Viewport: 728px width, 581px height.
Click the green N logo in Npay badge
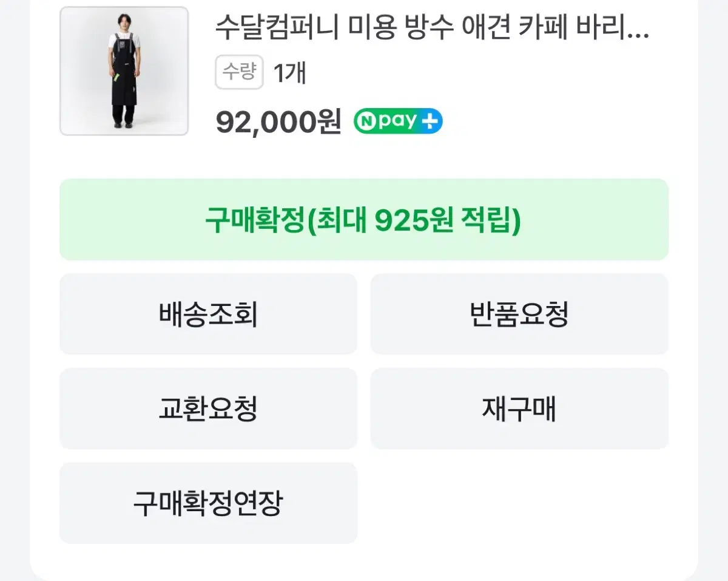tap(367, 121)
